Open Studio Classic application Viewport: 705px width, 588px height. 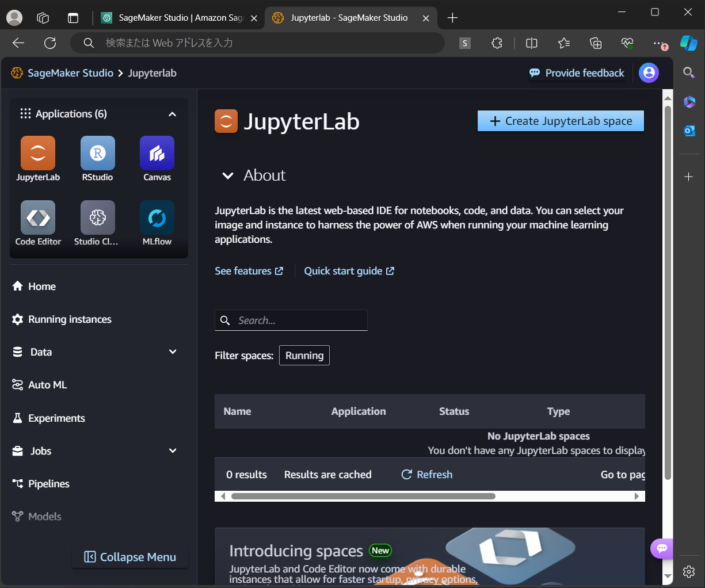(x=97, y=217)
